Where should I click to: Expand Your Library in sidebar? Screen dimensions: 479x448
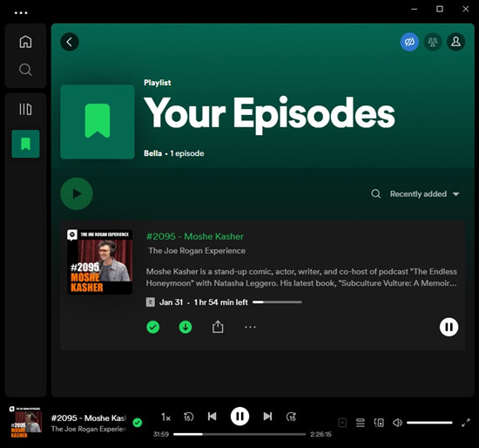25,109
